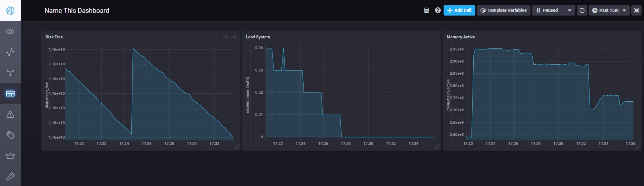Open the Dashboards icon in the sidebar
This screenshot has height=186, width=644.
[x=10, y=94]
